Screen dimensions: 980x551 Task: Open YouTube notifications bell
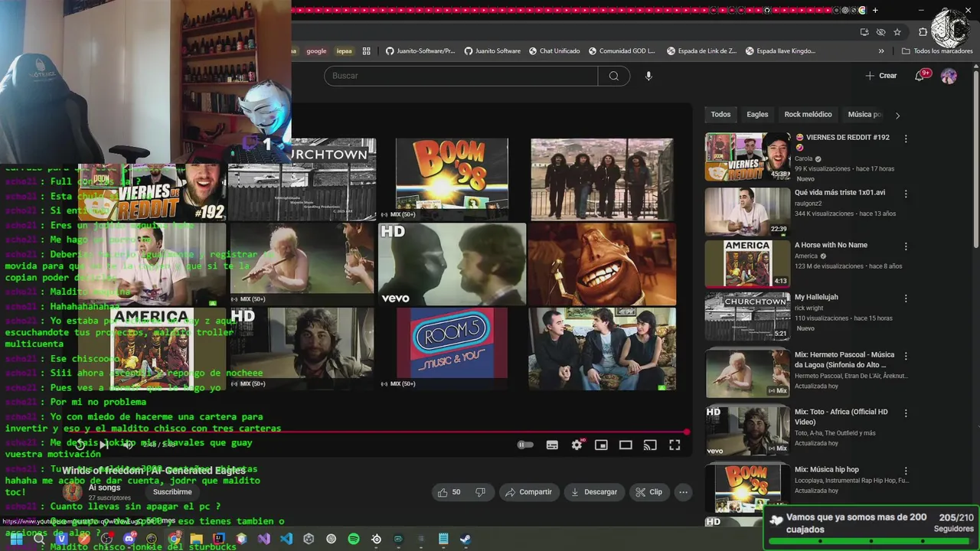(x=921, y=76)
